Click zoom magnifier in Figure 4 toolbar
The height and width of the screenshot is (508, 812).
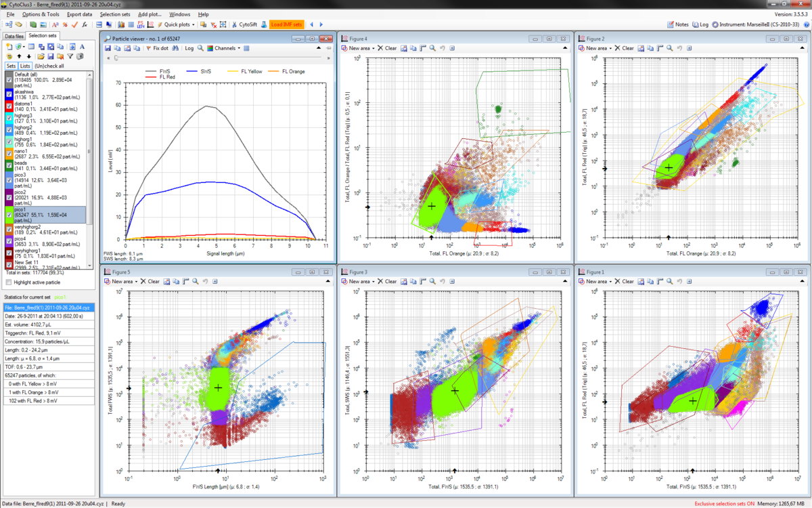click(x=432, y=48)
